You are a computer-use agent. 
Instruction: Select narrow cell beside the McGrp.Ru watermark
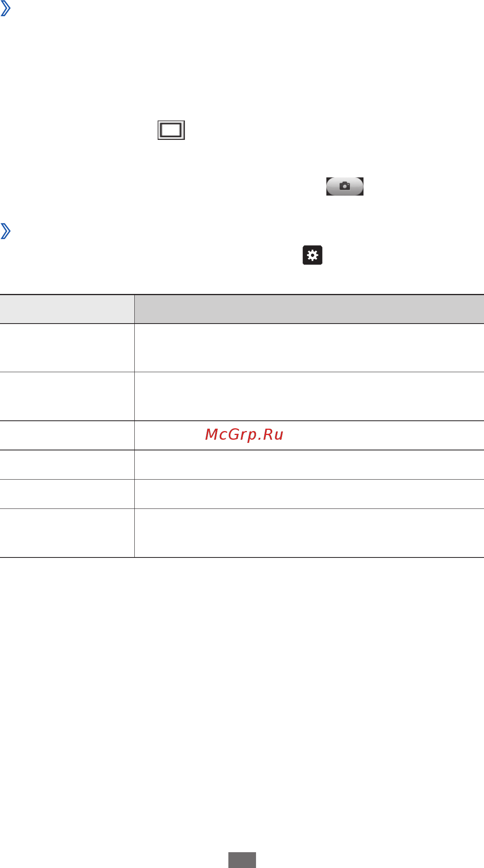67,435
